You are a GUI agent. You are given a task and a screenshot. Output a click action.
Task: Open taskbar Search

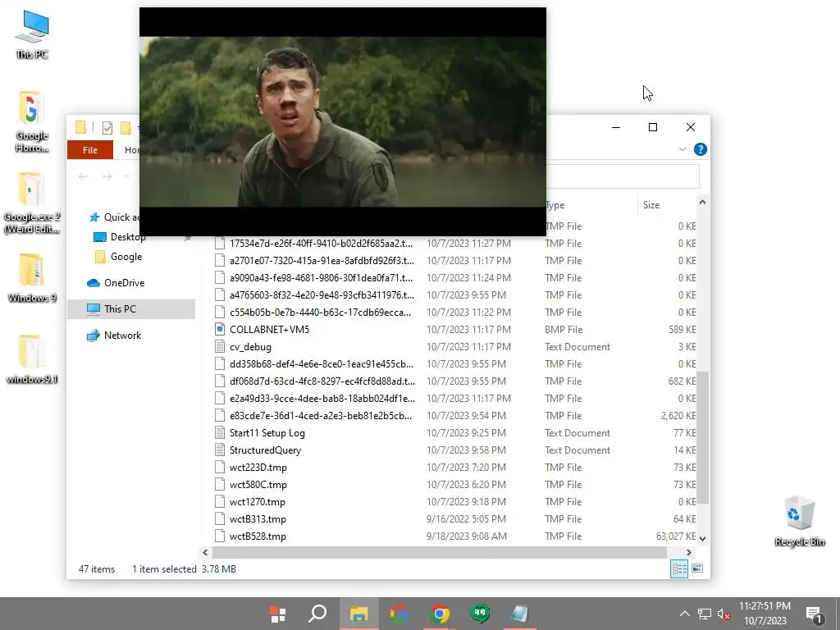[317, 614]
